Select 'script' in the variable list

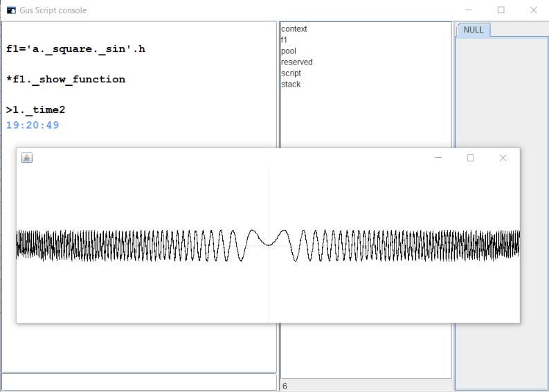point(291,73)
